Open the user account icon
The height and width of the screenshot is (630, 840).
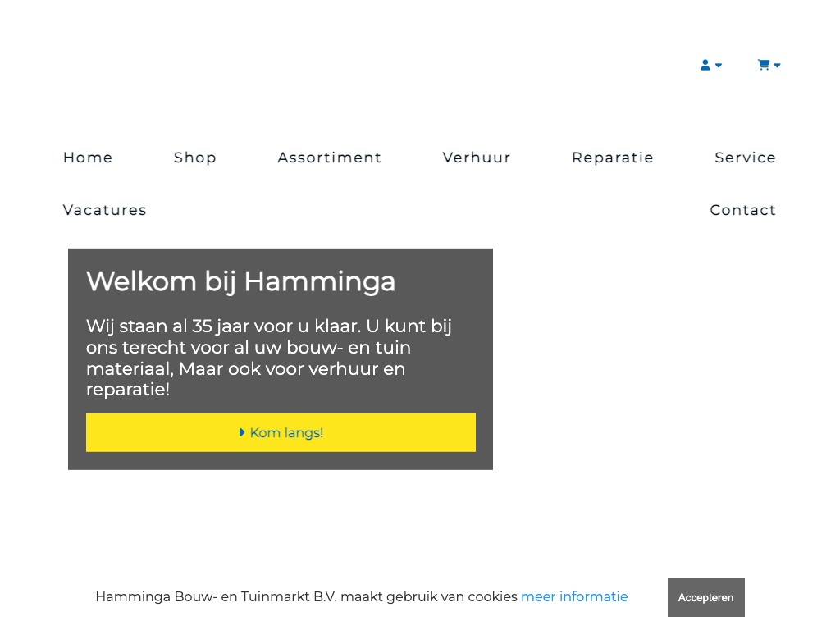tap(705, 65)
